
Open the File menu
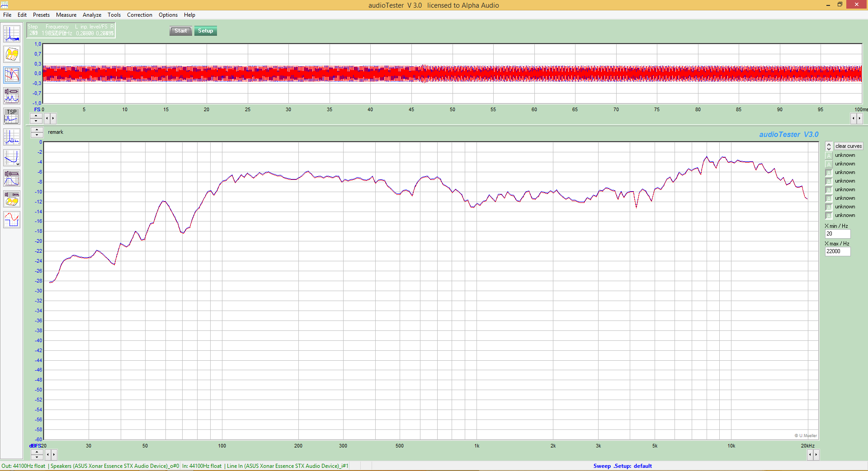(x=7, y=15)
